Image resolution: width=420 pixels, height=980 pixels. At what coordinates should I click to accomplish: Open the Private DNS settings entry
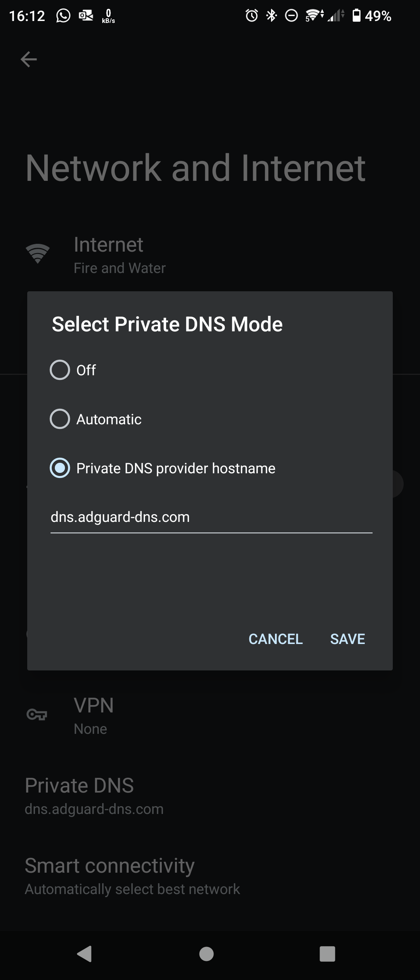(94, 796)
